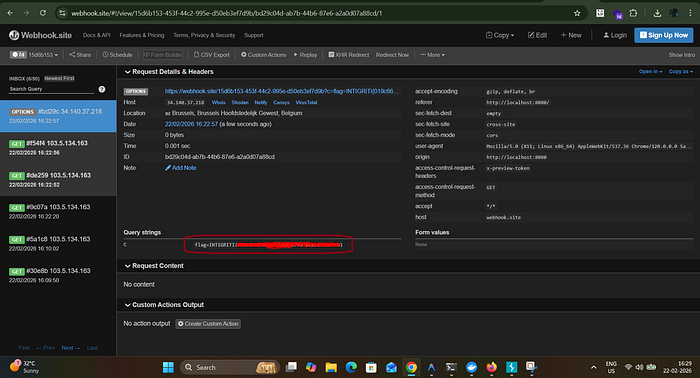Toggle XHR Redirect
700x378 pixels.
tap(349, 55)
